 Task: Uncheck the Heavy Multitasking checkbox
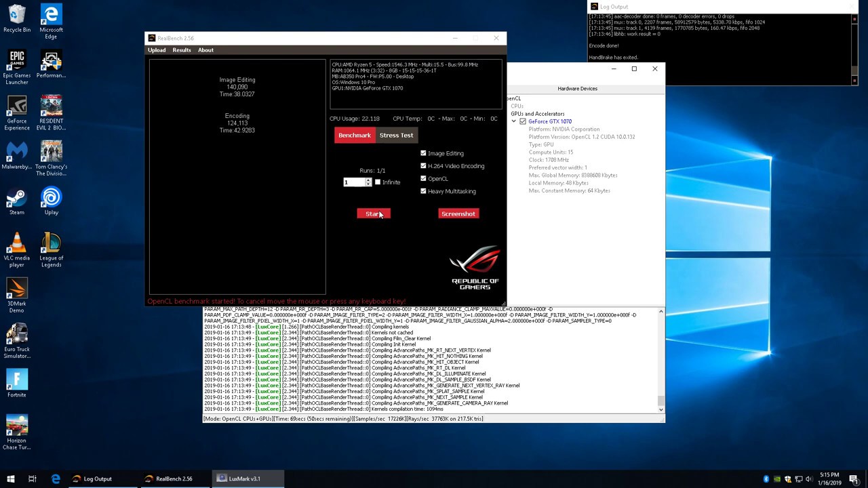click(x=423, y=191)
